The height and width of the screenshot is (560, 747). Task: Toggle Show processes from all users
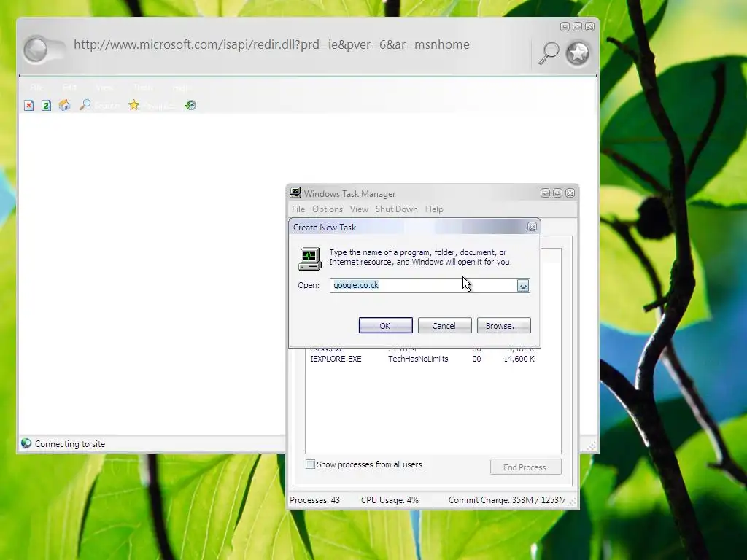tap(310, 464)
